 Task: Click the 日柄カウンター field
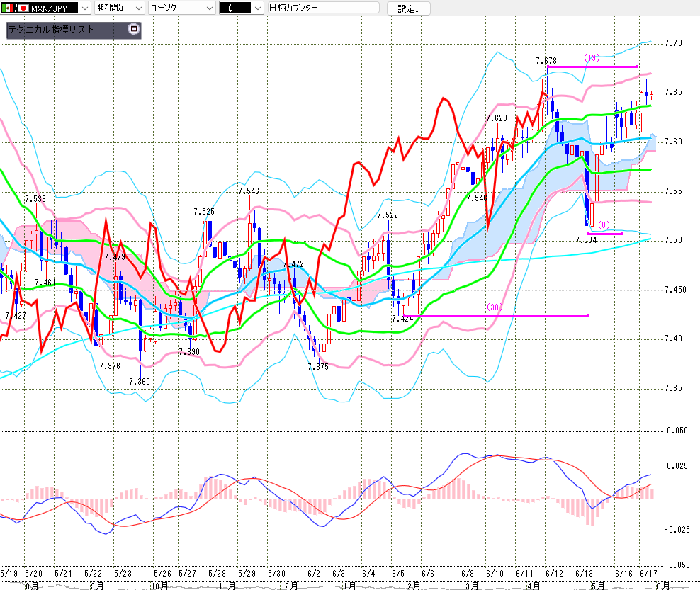tap(323, 8)
